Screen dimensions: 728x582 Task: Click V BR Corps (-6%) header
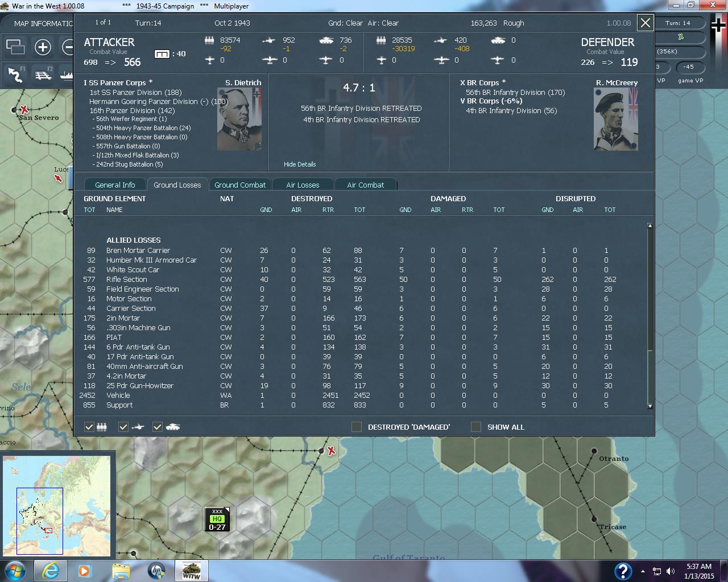pyautogui.click(x=491, y=101)
